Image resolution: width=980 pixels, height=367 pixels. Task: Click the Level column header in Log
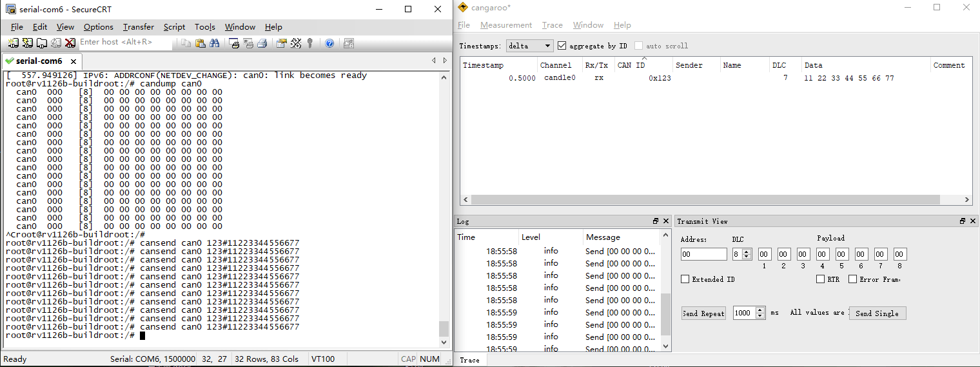551,237
